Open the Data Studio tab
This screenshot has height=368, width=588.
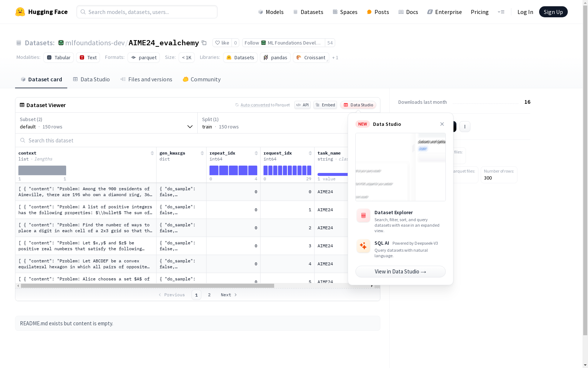(x=91, y=79)
